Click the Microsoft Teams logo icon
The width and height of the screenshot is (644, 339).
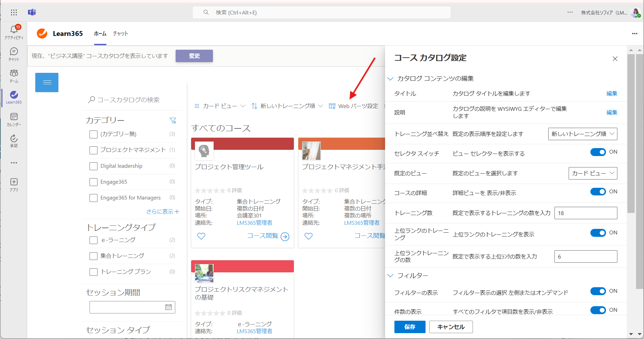click(x=32, y=12)
